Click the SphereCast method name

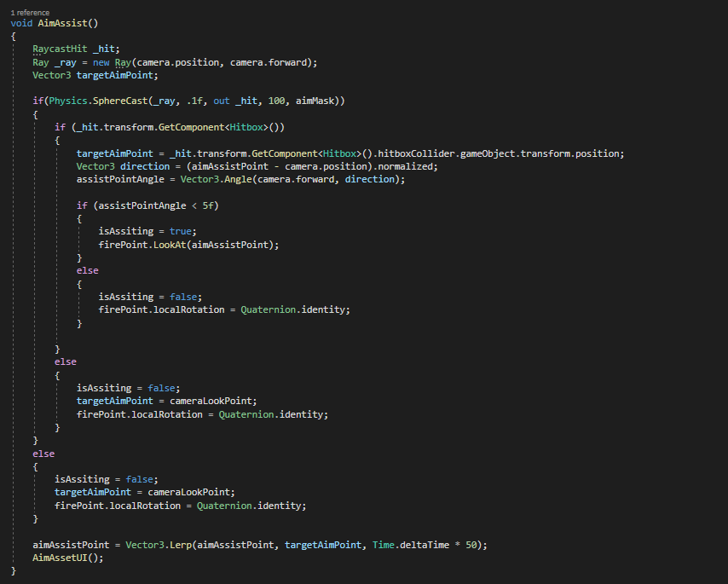pyautogui.click(x=120, y=101)
